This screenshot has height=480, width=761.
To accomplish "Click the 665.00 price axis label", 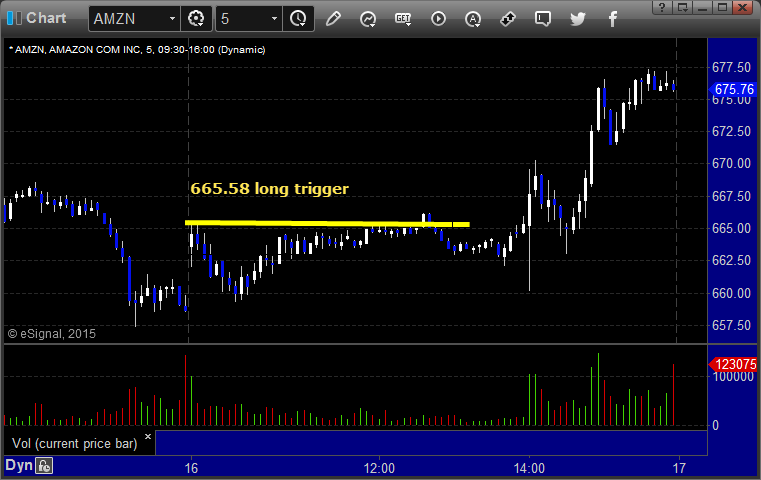I will [x=731, y=228].
